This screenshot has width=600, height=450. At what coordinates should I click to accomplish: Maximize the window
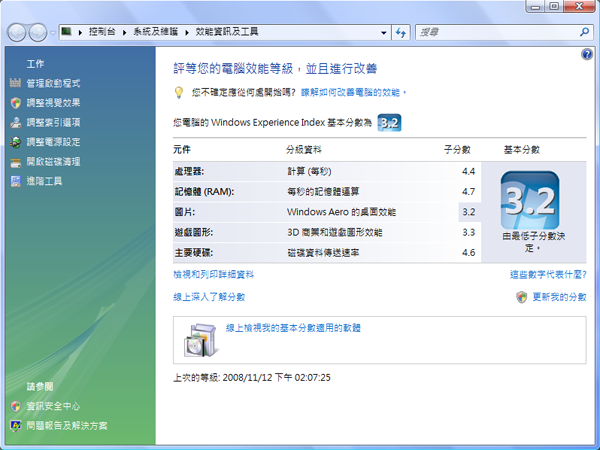554,6
